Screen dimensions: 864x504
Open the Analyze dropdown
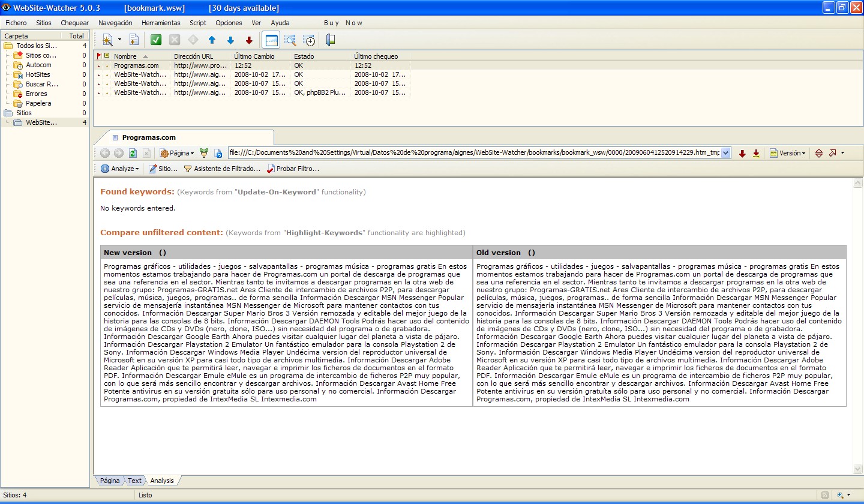coord(119,169)
